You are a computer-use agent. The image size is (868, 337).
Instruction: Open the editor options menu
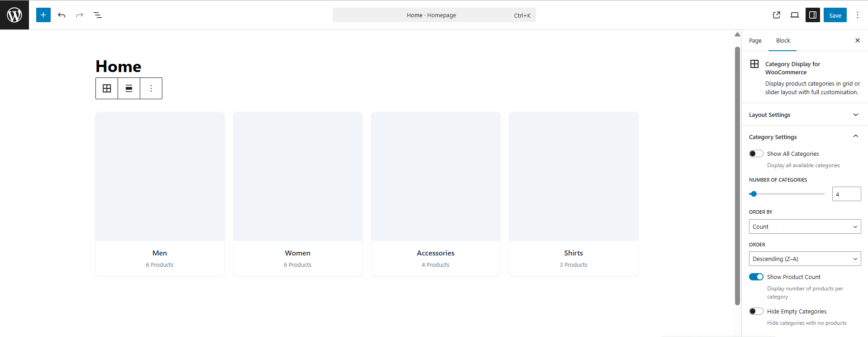coord(858,15)
